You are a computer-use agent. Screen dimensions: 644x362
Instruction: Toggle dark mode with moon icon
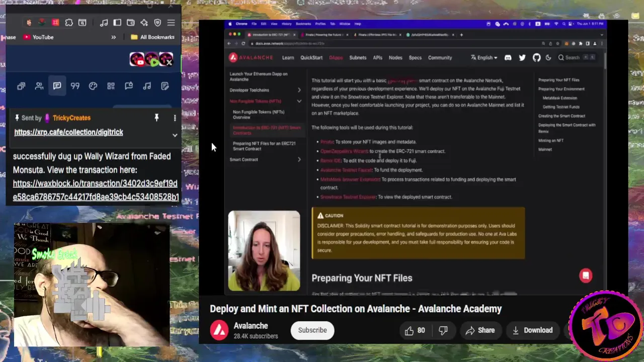[x=548, y=58]
